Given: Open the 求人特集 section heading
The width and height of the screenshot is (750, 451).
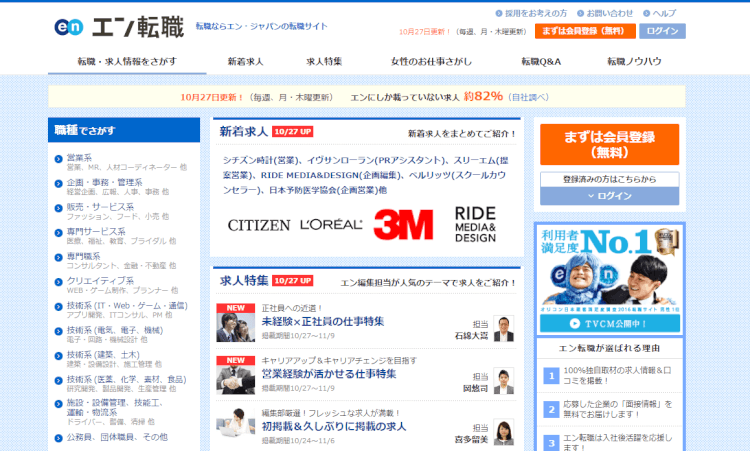Looking at the screenshot, I should 244,281.
